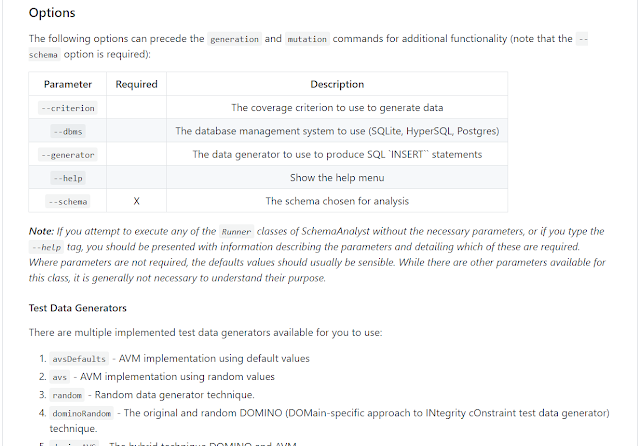
Task: Click the inline 'generation' code word
Action: pyautogui.click(x=234, y=39)
